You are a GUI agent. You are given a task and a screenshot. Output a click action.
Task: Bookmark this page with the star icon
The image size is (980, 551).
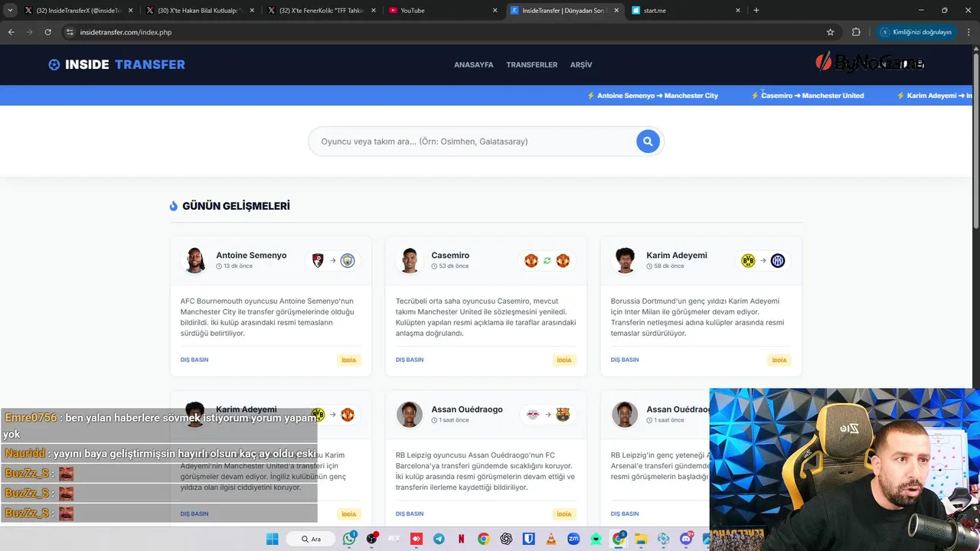(x=830, y=32)
